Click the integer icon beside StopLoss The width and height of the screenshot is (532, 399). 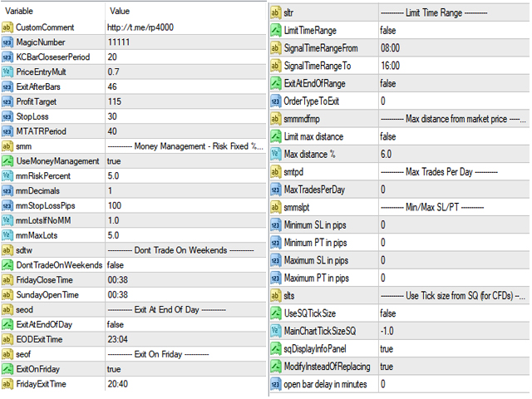(x=7, y=116)
